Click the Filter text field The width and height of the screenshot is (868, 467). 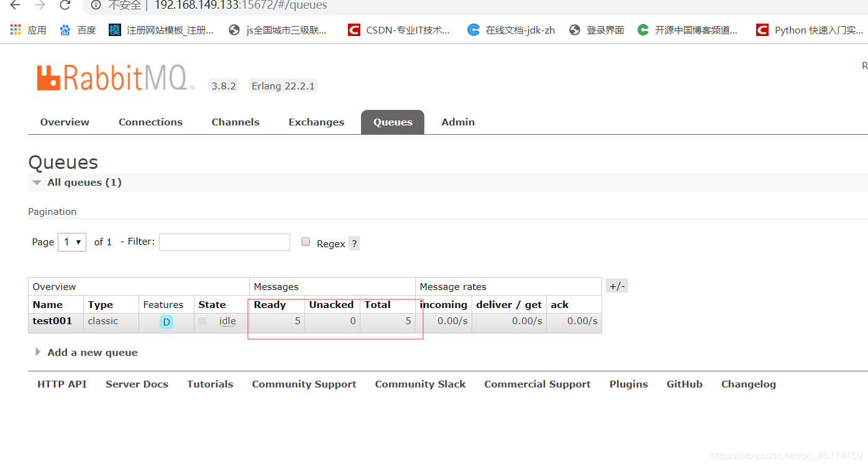tap(224, 242)
